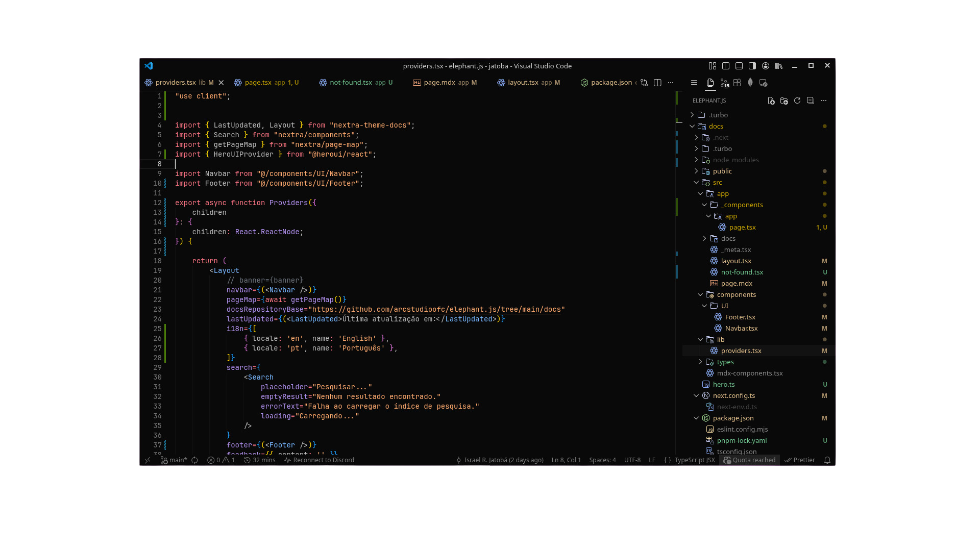Expand the public folder
This screenshot has height=551, width=980.
tap(722, 171)
